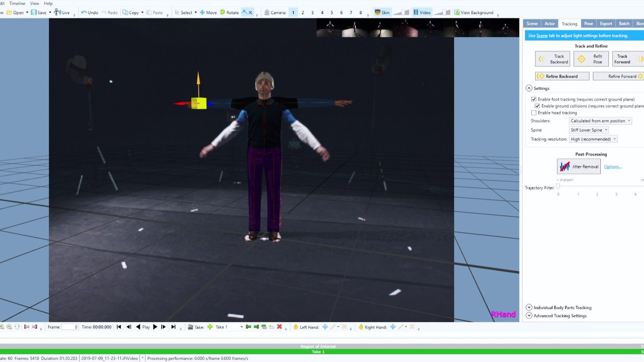Click the Refine Backward button
The width and height of the screenshot is (644, 362).
click(x=562, y=76)
